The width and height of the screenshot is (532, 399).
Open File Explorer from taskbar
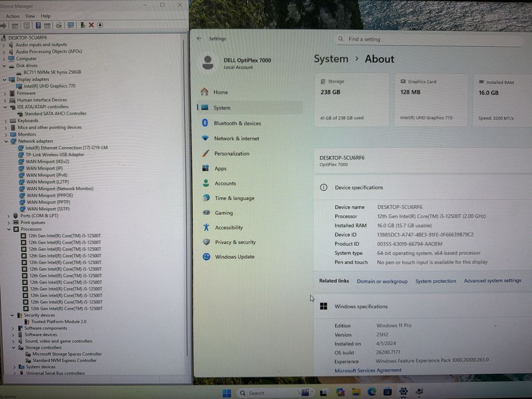point(356,392)
